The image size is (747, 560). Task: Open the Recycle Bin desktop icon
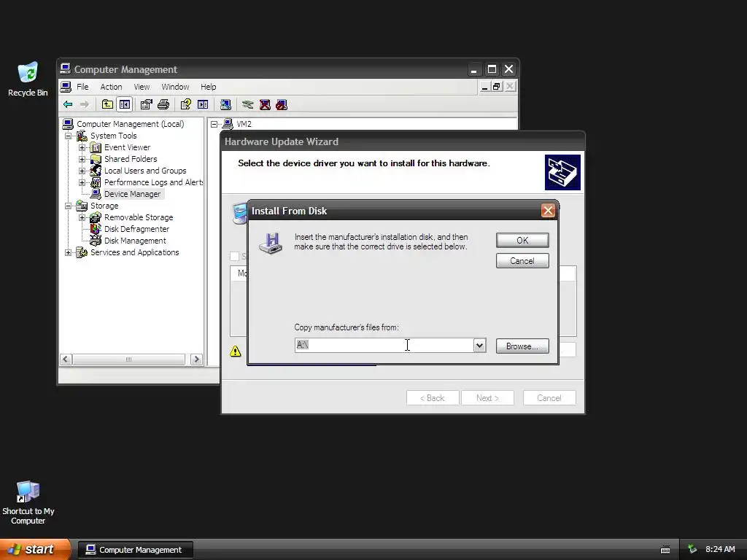click(28, 79)
